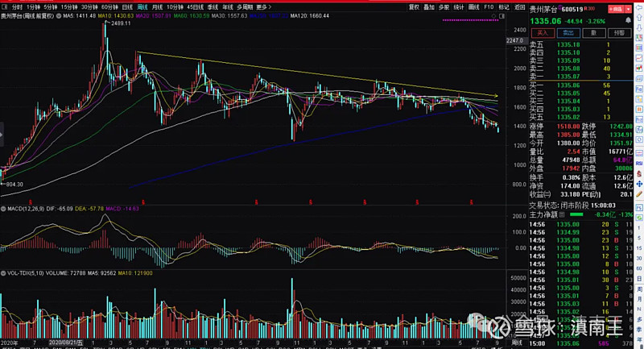Click the diamond icon above the price axis
Screen dimensions: 644x349
[x=493, y=16]
